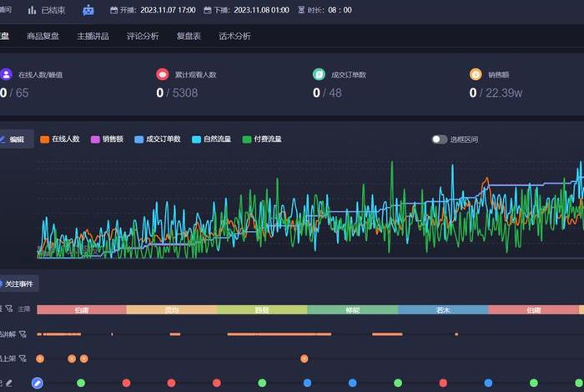This screenshot has height=392, width=584.
Task: Switch to the 话术分析 tab
Action: pyautogui.click(x=234, y=36)
